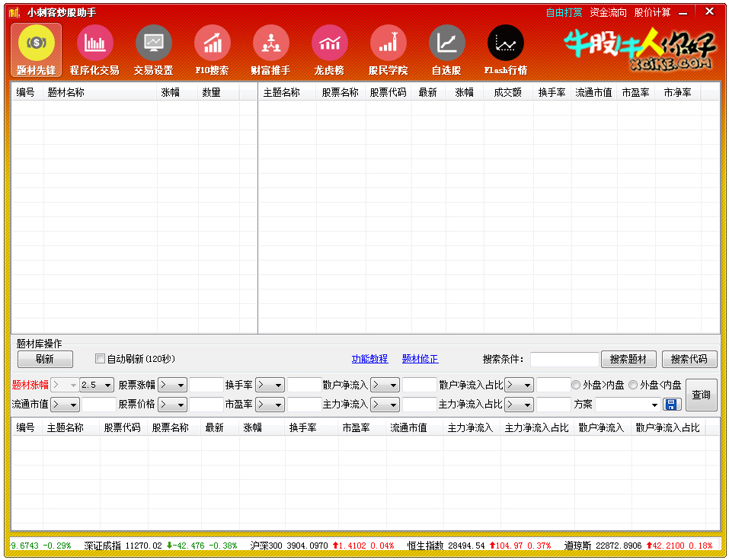Open the 题材涨幅 value dropdown showing 2.5

pos(97,385)
